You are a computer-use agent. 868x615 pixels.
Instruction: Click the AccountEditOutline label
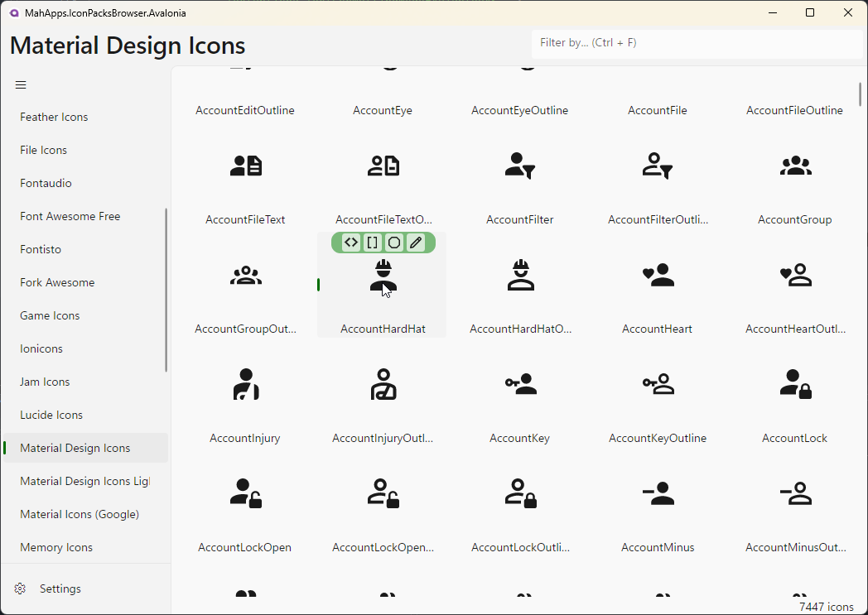[x=245, y=111]
